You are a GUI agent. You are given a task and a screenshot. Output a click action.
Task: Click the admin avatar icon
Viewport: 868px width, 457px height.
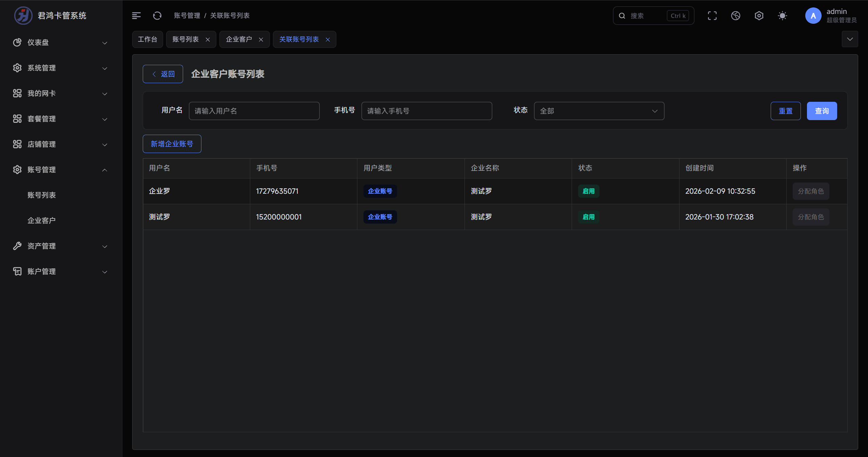point(813,16)
